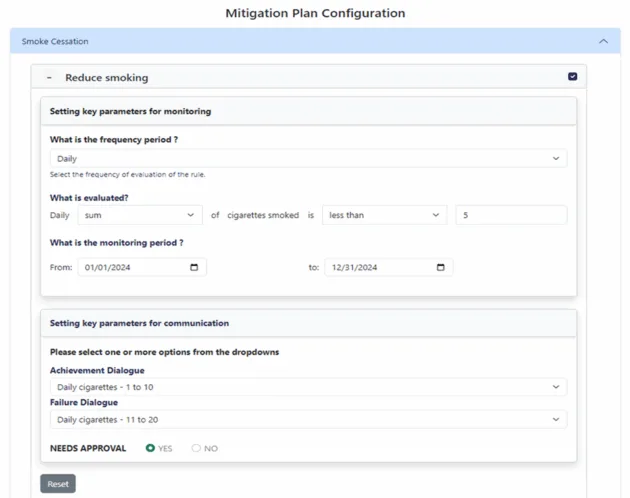
Task: Click the Reduce smoking panel title
Action: [x=107, y=77]
